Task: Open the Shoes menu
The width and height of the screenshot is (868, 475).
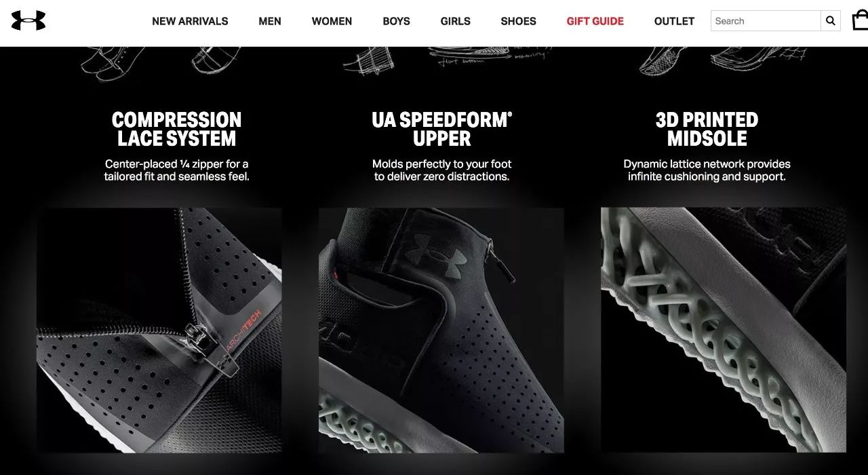Action: [518, 21]
